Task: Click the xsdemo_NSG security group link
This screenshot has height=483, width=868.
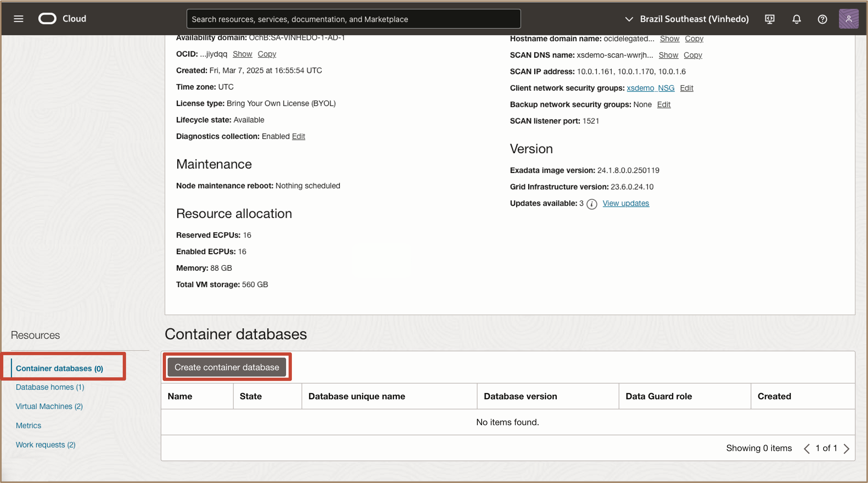Action: pyautogui.click(x=650, y=88)
